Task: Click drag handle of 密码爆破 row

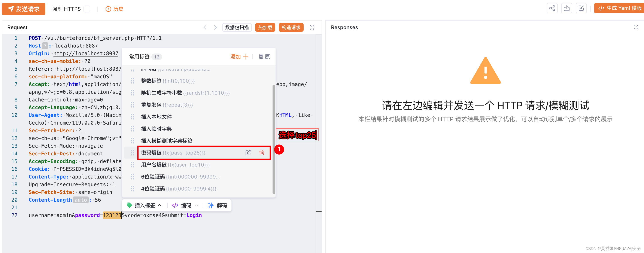Action: (133, 153)
